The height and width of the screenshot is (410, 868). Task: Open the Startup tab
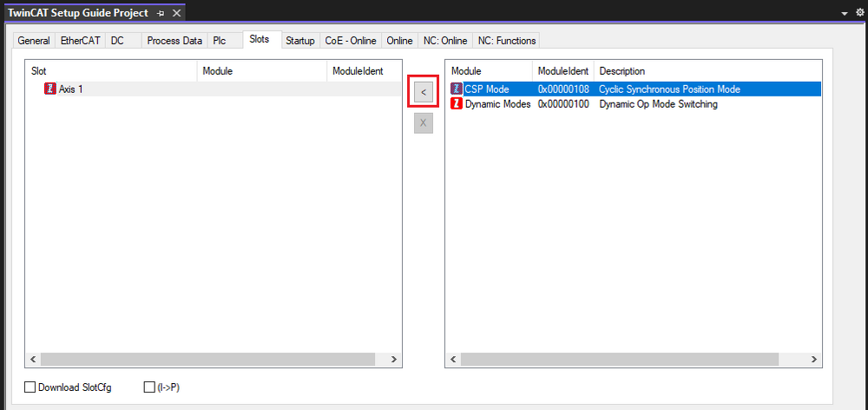tap(300, 41)
